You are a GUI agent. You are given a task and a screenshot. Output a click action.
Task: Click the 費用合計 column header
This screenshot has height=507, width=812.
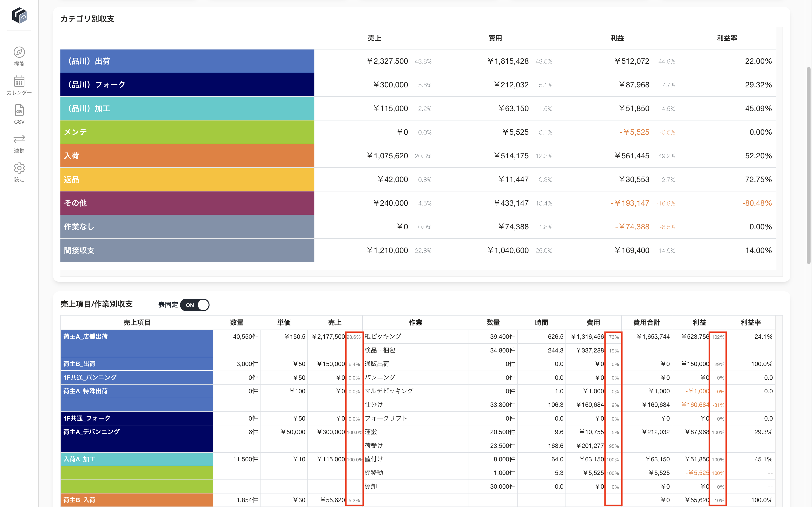(x=646, y=323)
